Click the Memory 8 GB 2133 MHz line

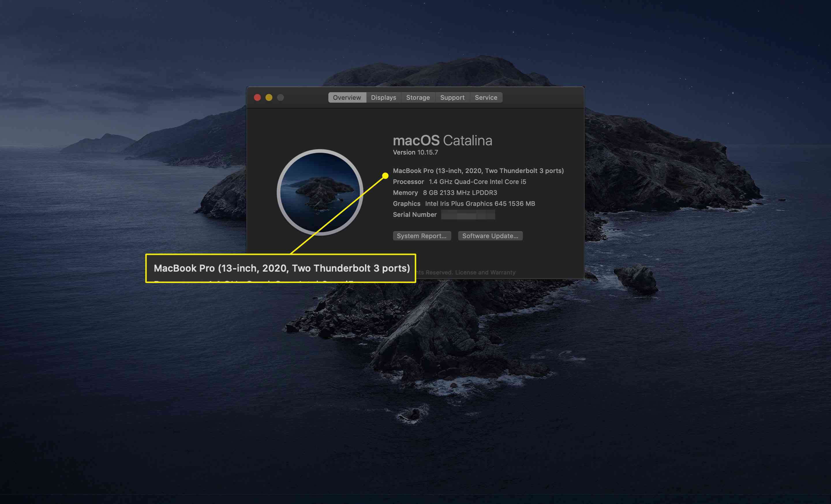(445, 193)
